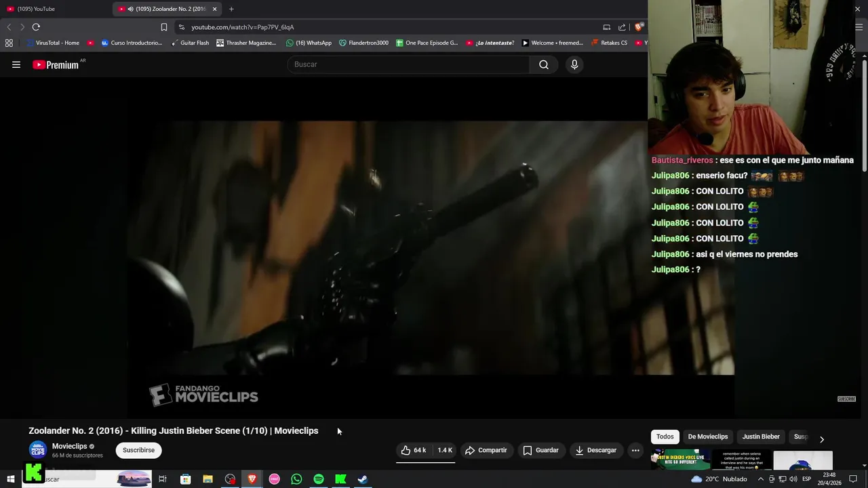Open the Movieclips channel name
This screenshot has width=868, height=488.
pos(69,446)
